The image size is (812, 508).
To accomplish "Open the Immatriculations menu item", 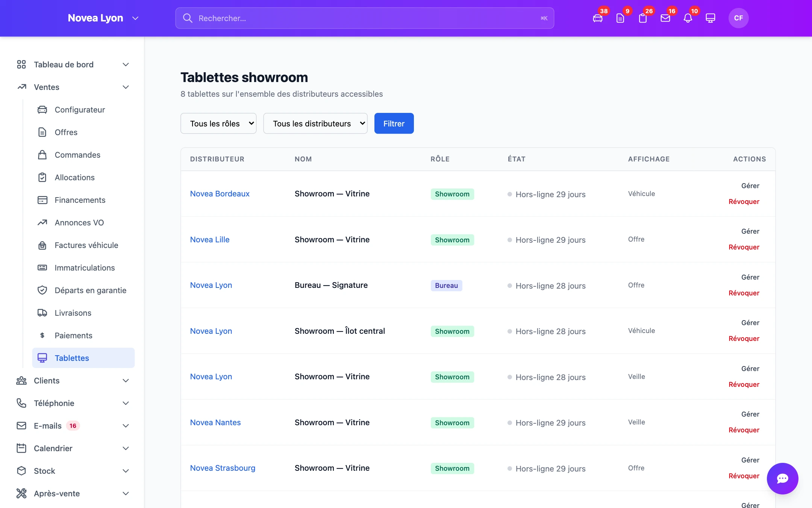I will pyautogui.click(x=83, y=268).
